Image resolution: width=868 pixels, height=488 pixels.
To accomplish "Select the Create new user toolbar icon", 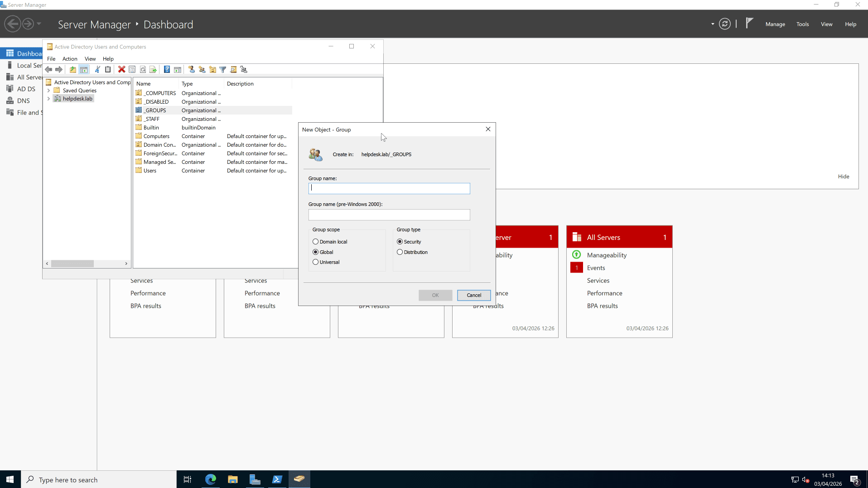I will coord(191,69).
